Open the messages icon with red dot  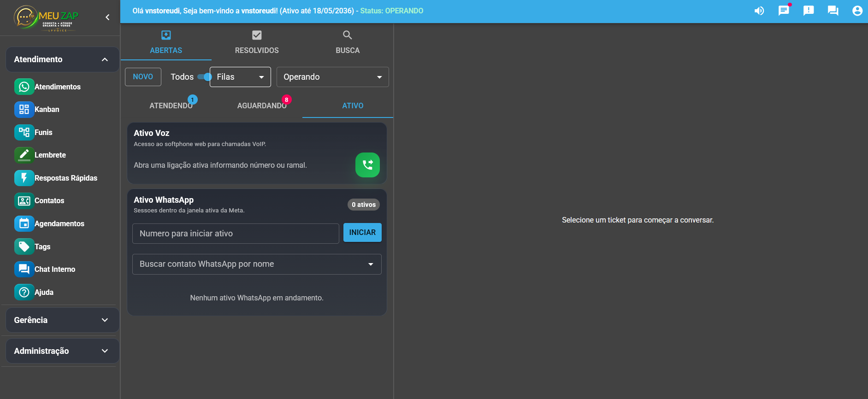(x=784, y=11)
